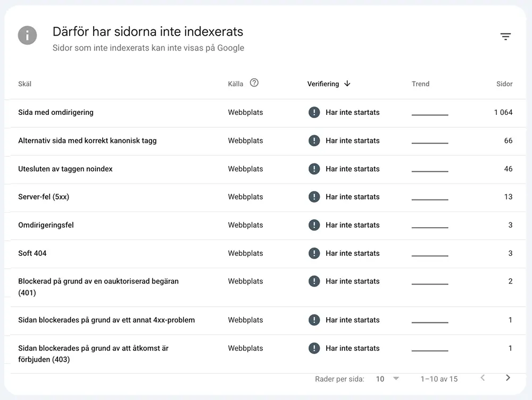This screenshot has width=532, height=400.
Task: Click the Skäl column header
Action: click(x=25, y=84)
